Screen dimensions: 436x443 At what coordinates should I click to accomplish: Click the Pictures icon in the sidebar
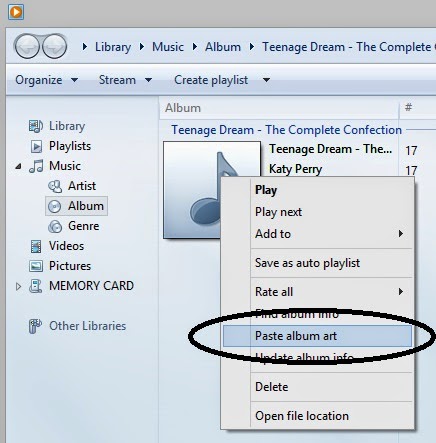[36, 266]
